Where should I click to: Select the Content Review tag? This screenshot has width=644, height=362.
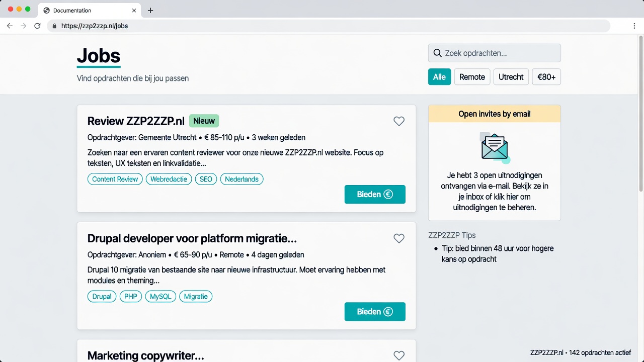[x=115, y=179]
